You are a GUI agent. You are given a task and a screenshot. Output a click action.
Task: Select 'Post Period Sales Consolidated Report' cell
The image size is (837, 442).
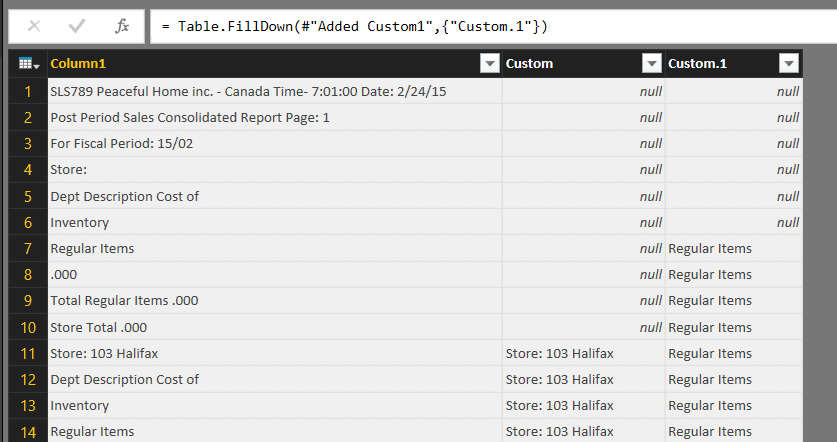[190, 117]
